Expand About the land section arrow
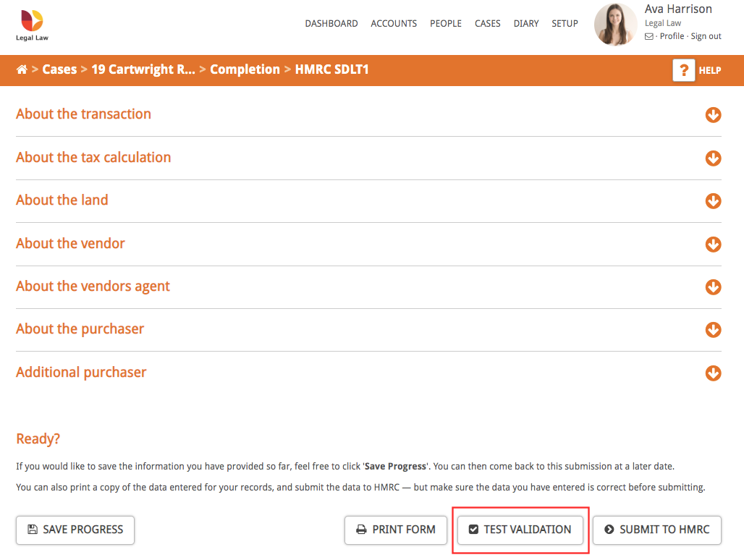The image size is (744, 560). [713, 201]
